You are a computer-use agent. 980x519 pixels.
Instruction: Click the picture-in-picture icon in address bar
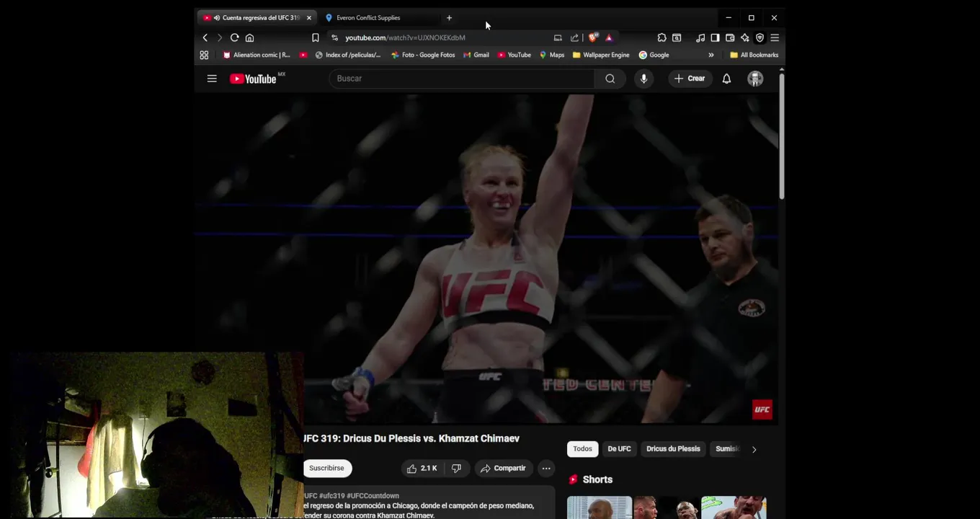coord(558,37)
